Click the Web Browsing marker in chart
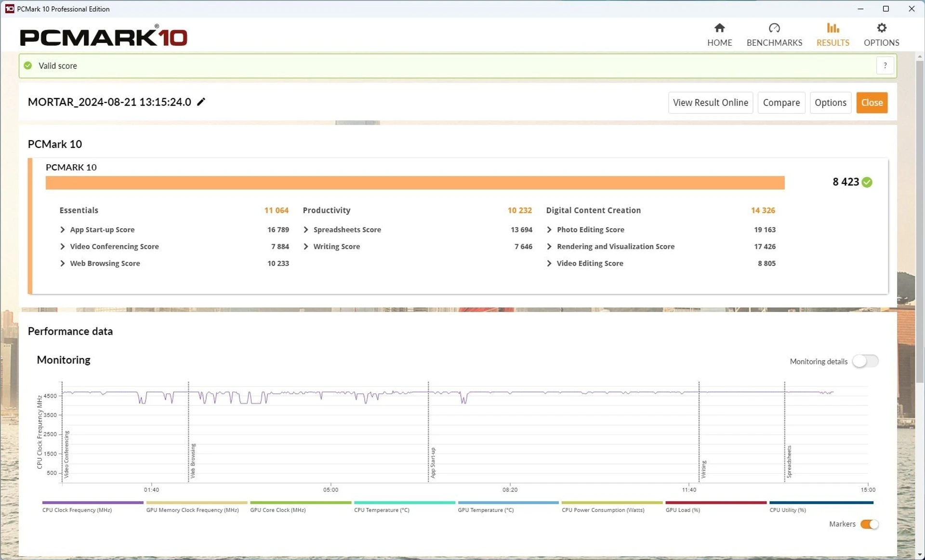Screen dimensions: 925x560 tap(193, 460)
